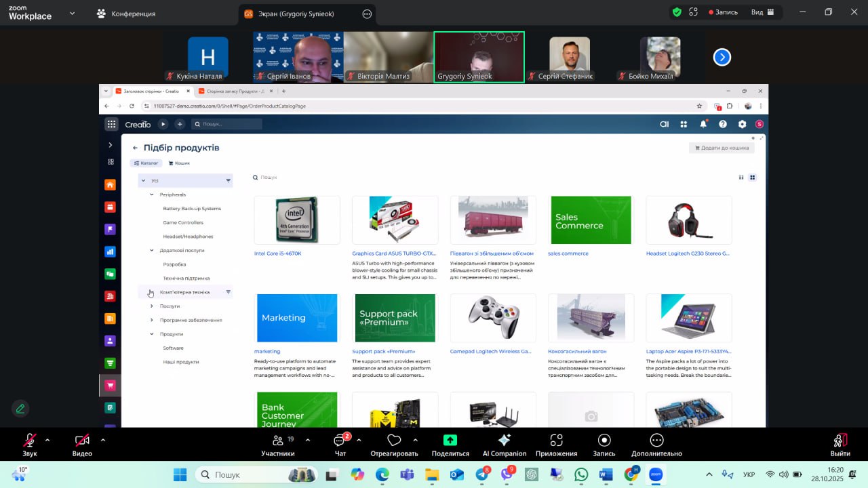
Task: Expand the Послуги category
Action: click(x=152, y=306)
